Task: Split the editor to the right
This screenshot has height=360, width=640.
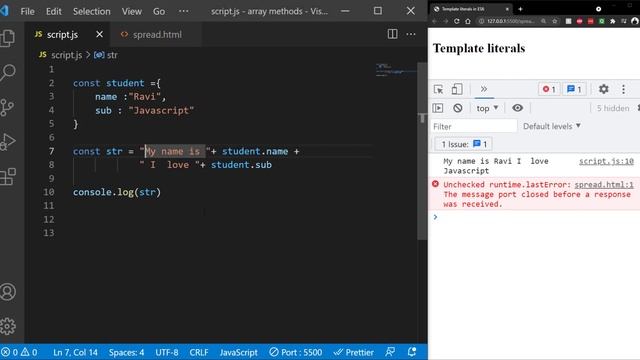Action: pyautogui.click(x=392, y=34)
